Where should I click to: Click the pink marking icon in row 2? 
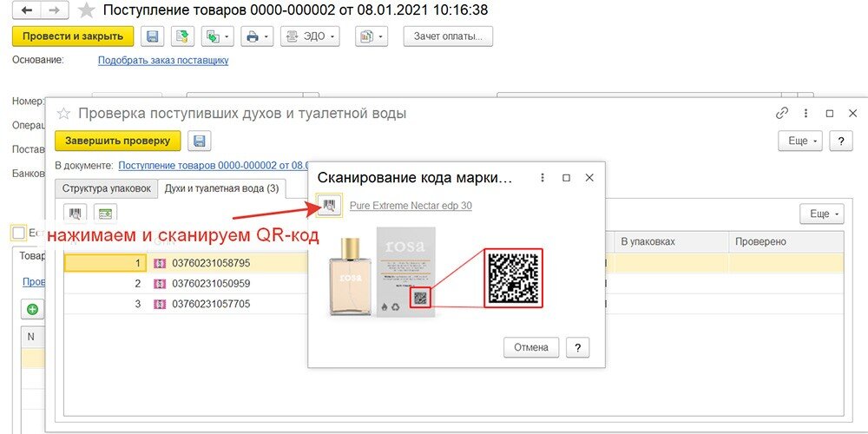(x=160, y=284)
